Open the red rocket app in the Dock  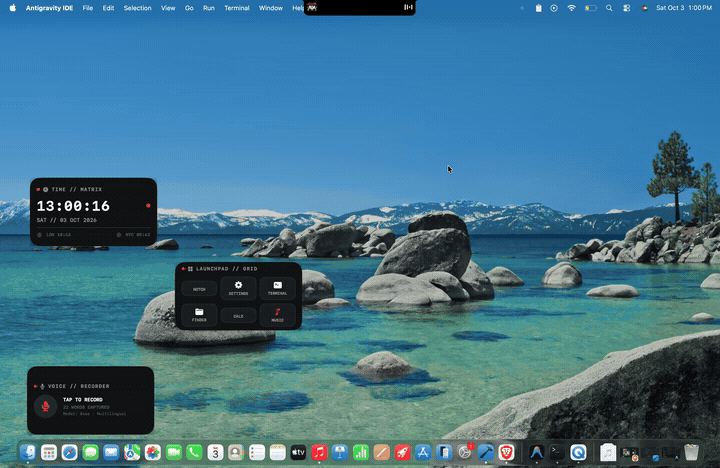coord(402,452)
